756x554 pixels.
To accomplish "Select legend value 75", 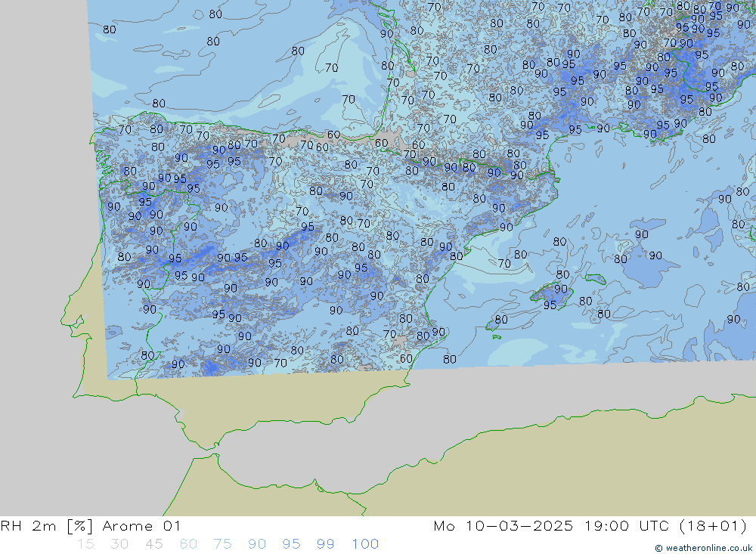I will [x=223, y=544].
